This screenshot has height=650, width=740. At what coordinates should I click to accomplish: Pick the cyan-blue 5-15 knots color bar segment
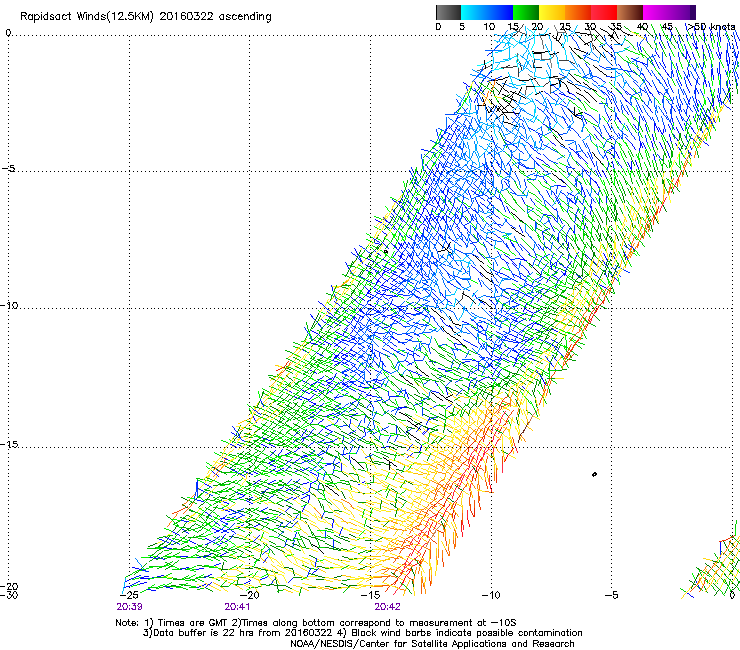(x=487, y=12)
